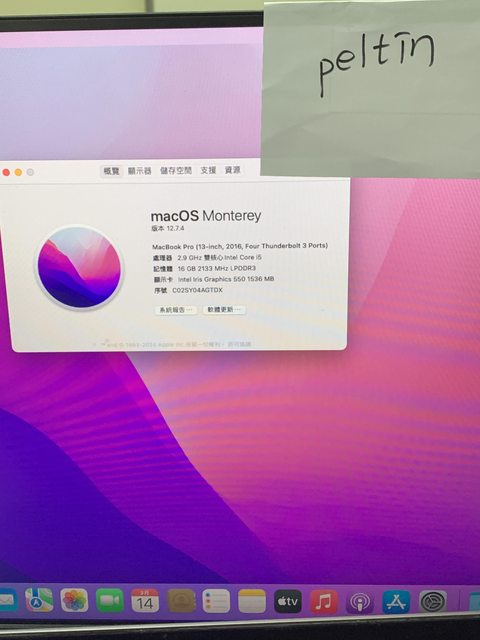
Task: Open the 儲存空間 tab
Action: [x=176, y=170]
